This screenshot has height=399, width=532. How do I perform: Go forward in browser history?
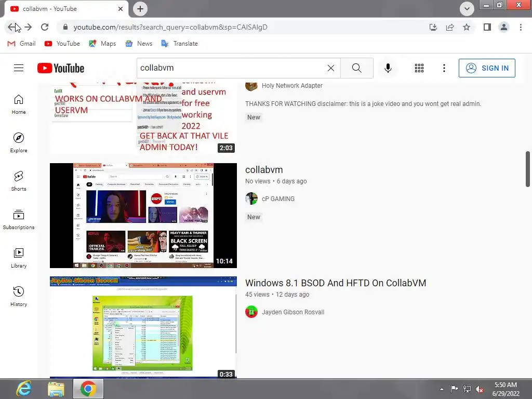pos(28,27)
